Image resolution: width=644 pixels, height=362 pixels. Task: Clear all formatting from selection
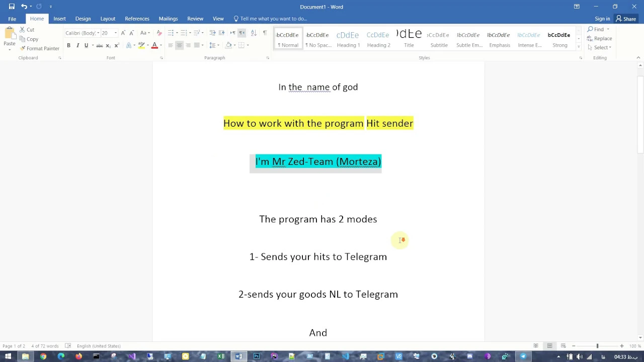click(159, 33)
